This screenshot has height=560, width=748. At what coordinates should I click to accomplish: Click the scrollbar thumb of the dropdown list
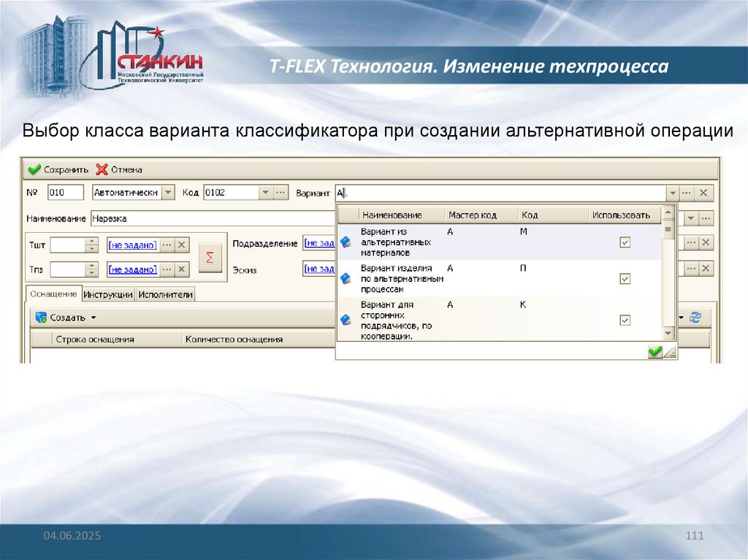coord(668,229)
